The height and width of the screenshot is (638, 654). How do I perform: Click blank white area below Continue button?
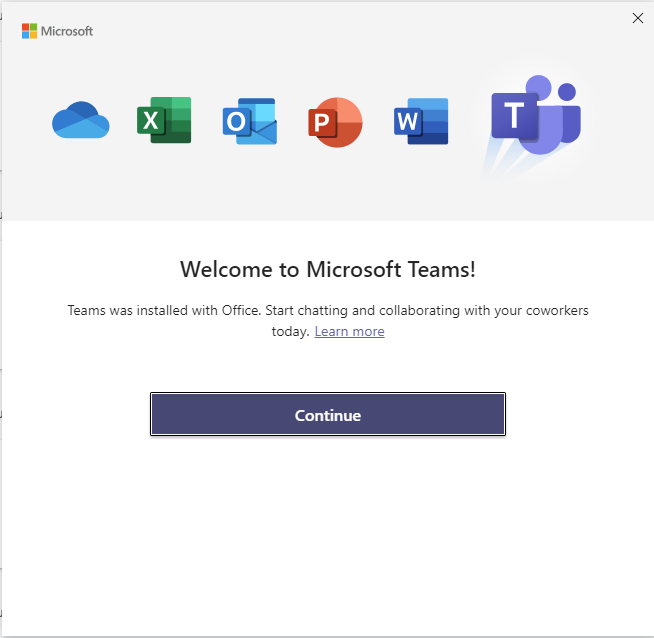[327, 530]
